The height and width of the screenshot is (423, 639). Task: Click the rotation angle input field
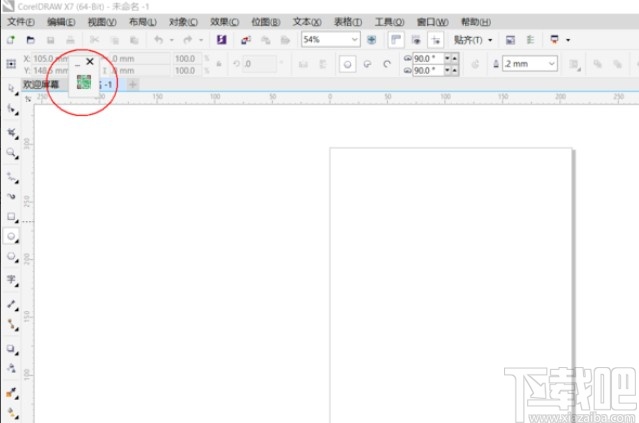[x=261, y=64]
